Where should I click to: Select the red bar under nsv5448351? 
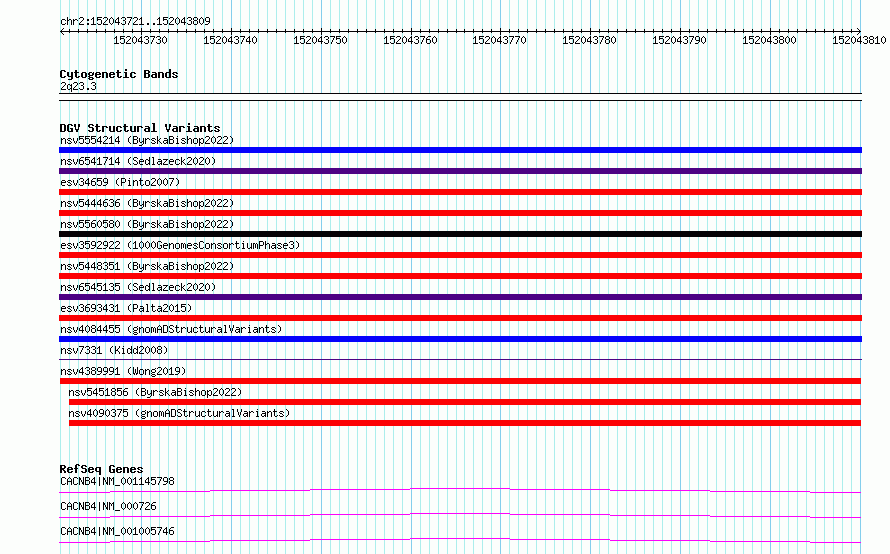(x=460, y=276)
